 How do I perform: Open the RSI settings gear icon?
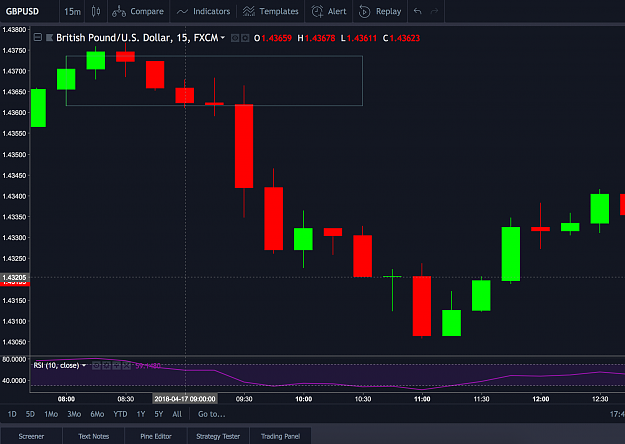[106, 365]
